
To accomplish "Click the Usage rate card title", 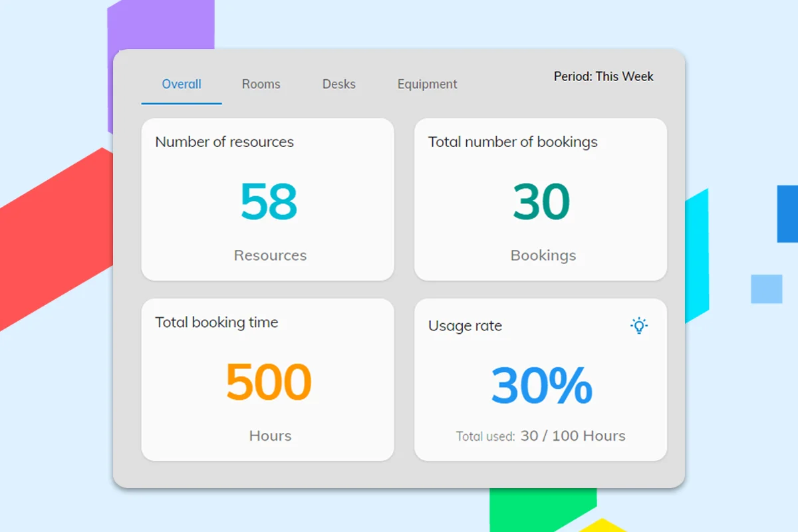I will [465, 326].
